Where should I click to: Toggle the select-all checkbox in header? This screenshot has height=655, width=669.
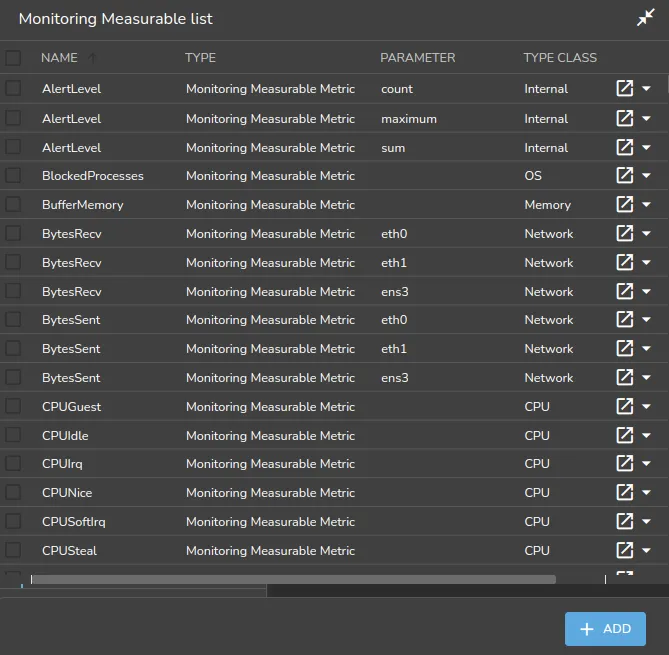click(13, 58)
